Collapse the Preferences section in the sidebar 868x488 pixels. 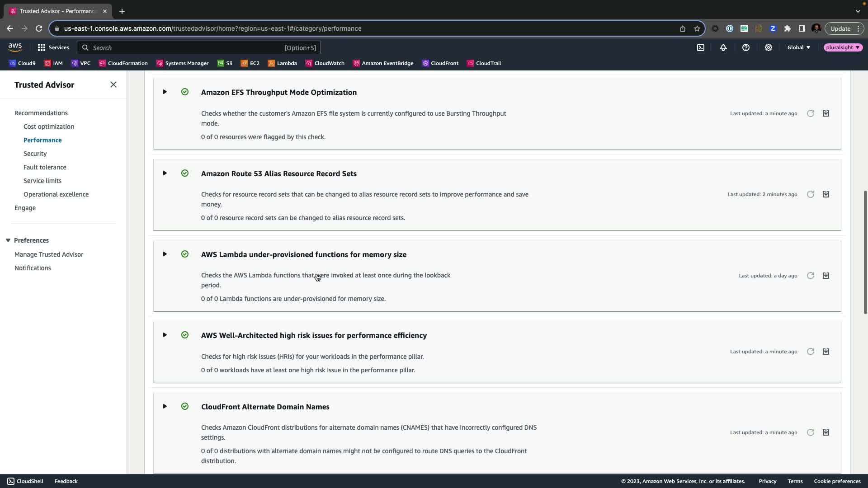click(8, 240)
